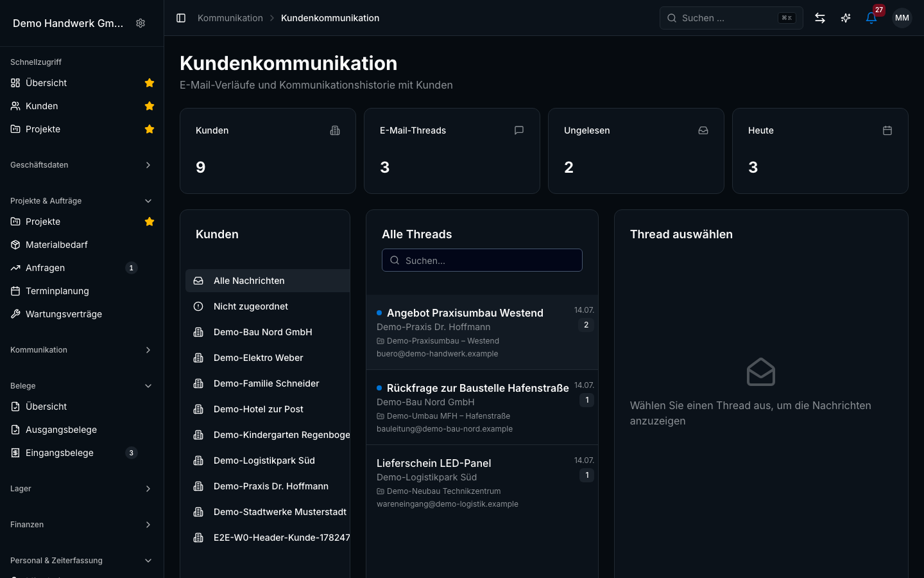This screenshot has height=578, width=924.
Task: Select Nicht zugeordnet filter
Action: [268, 306]
